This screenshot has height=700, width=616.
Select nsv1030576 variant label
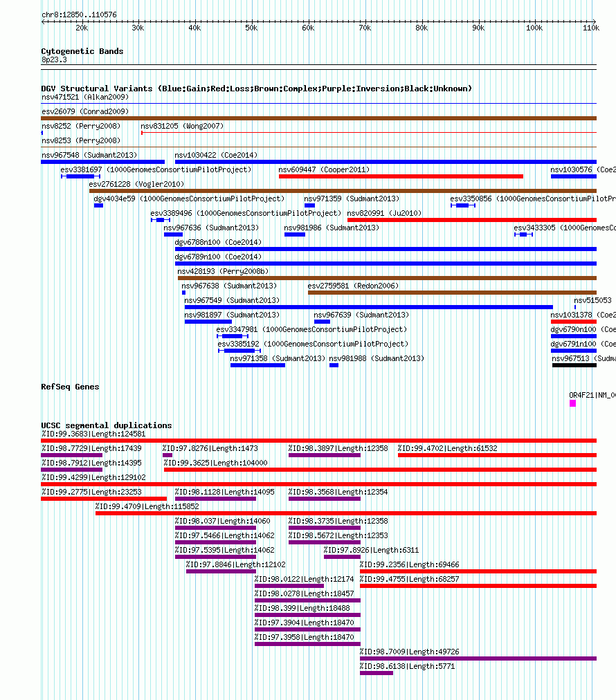coord(583,169)
